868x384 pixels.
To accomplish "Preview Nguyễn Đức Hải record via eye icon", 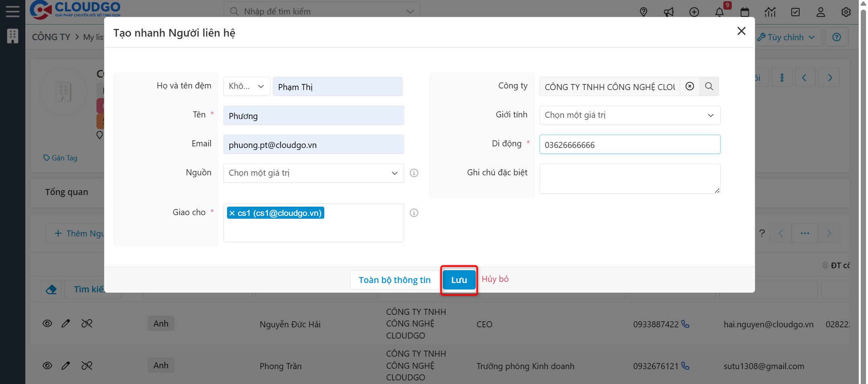I will pyautogui.click(x=47, y=323).
